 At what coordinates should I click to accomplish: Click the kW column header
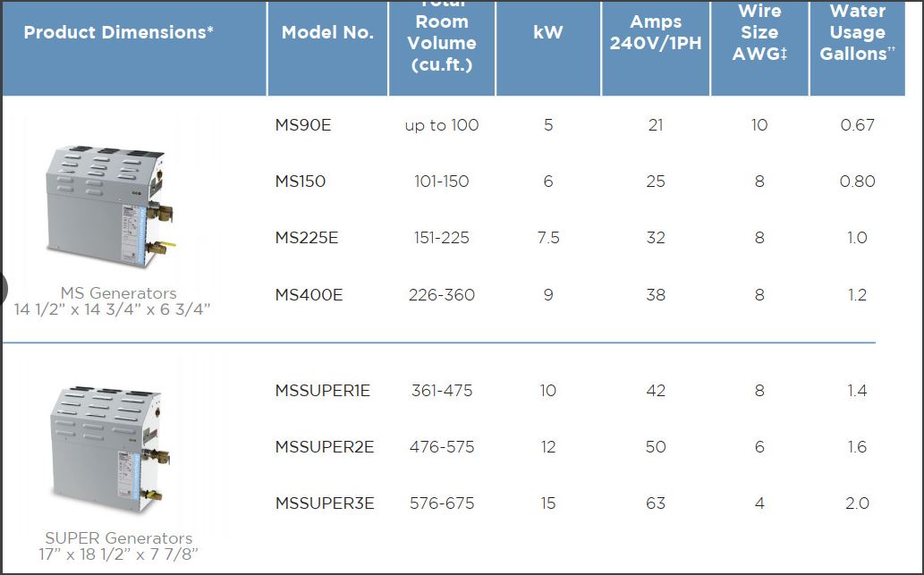click(548, 33)
